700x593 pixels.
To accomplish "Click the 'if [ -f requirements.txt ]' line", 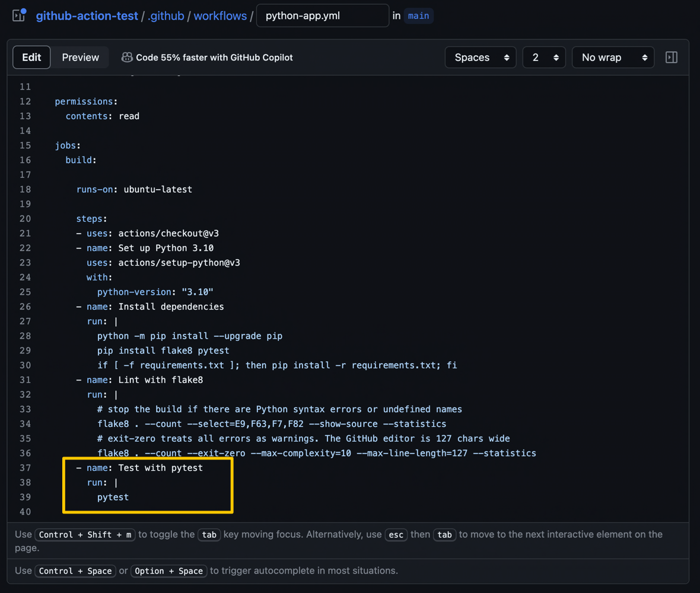I will tap(277, 365).
